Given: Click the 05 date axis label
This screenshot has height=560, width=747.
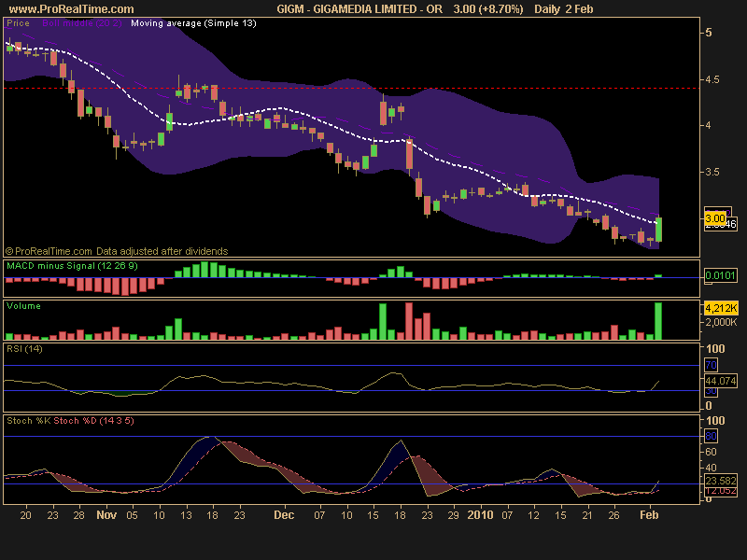Looking at the screenshot, I should pos(132,515).
